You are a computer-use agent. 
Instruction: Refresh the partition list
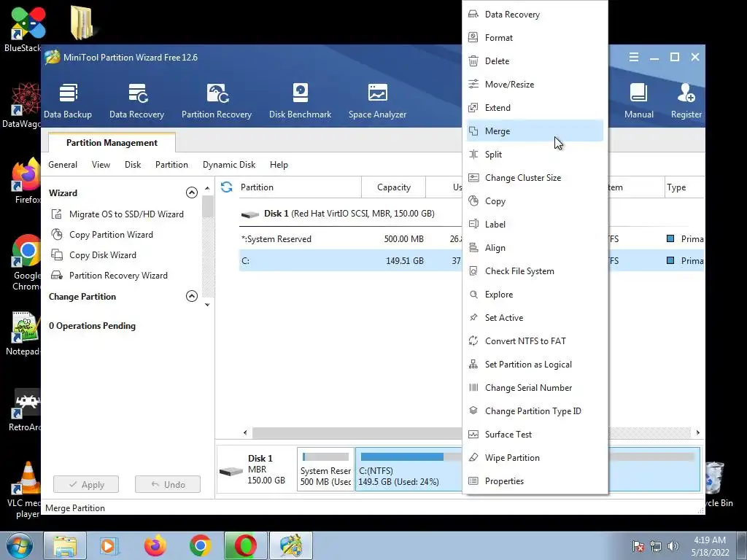(227, 187)
